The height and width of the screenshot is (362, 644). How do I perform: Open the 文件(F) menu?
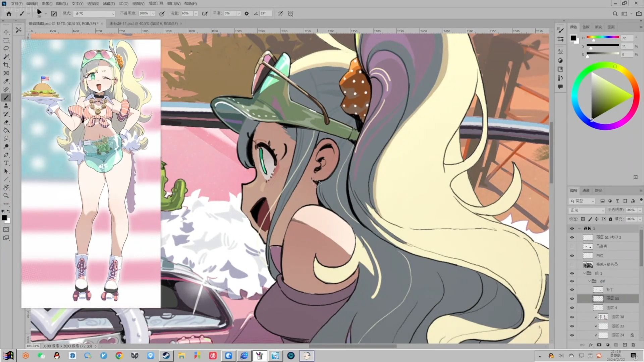click(x=16, y=4)
